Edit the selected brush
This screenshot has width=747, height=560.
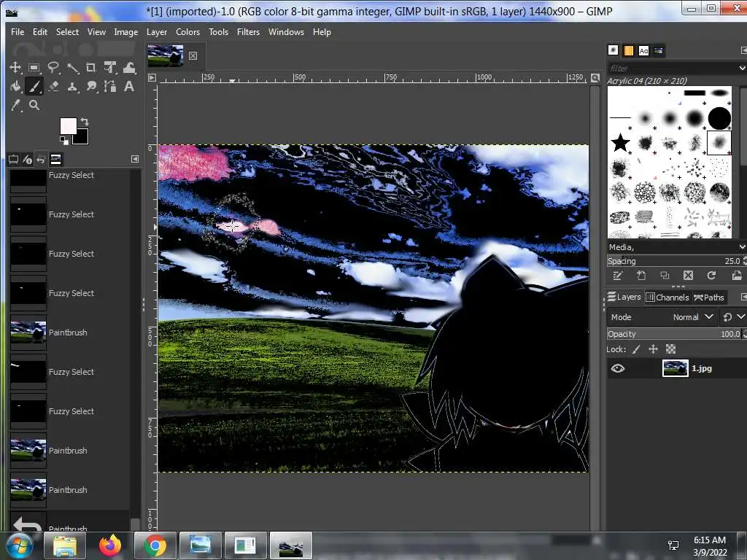coord(617,275)
